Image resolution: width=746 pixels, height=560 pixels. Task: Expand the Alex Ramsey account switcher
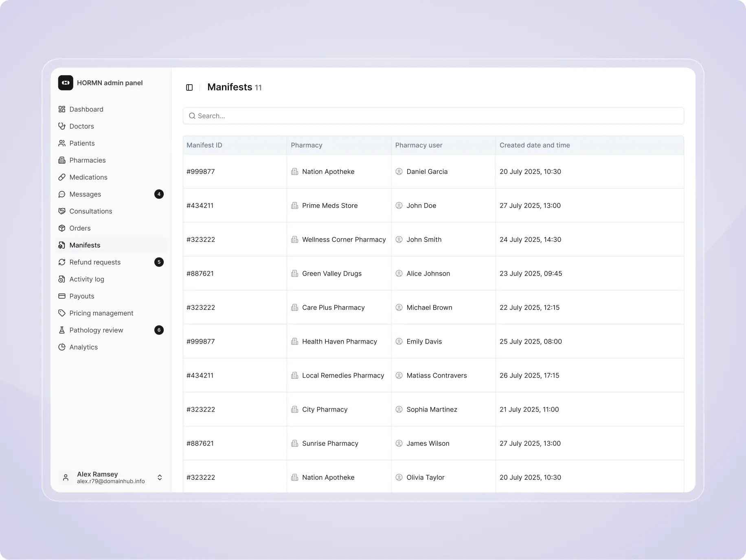[x=160, y=477]
